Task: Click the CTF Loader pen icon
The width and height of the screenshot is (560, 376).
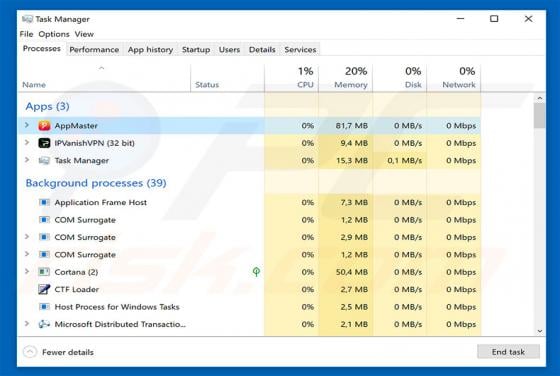Action: coord(44,289)
